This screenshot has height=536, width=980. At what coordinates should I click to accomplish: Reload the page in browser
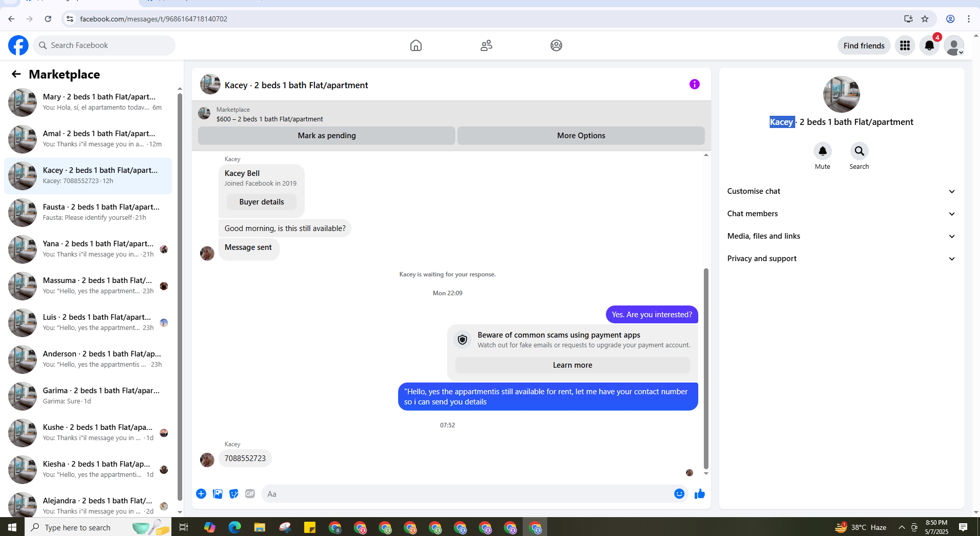point(48,19)
